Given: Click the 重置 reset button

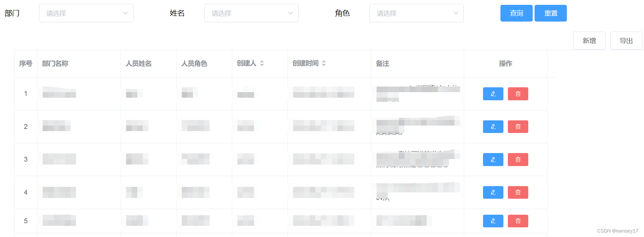Looking at the screenshot, I should pyautogui.click(x=551, y=13).
